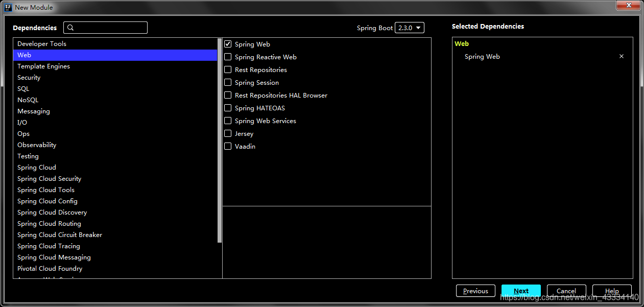Remove Spring Web from Selected Dependencies
This screenshot has height=307, width=644.
tap(622, 57)
